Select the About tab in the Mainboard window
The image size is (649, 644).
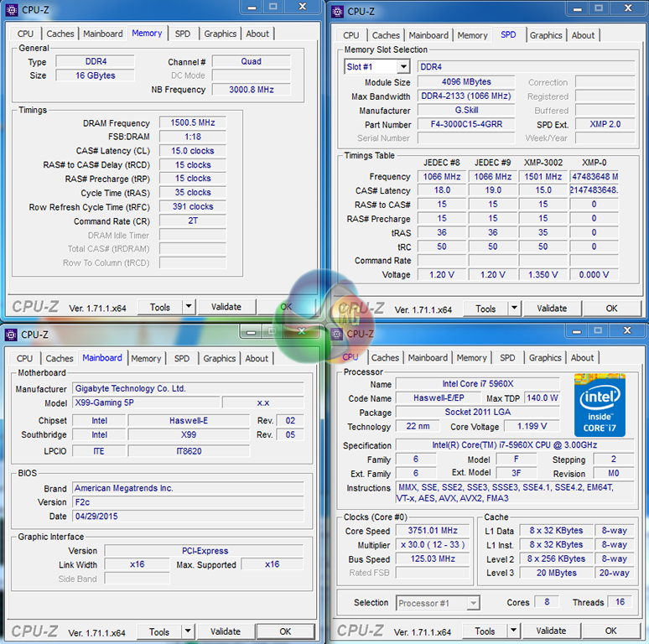tap(257, 358)
